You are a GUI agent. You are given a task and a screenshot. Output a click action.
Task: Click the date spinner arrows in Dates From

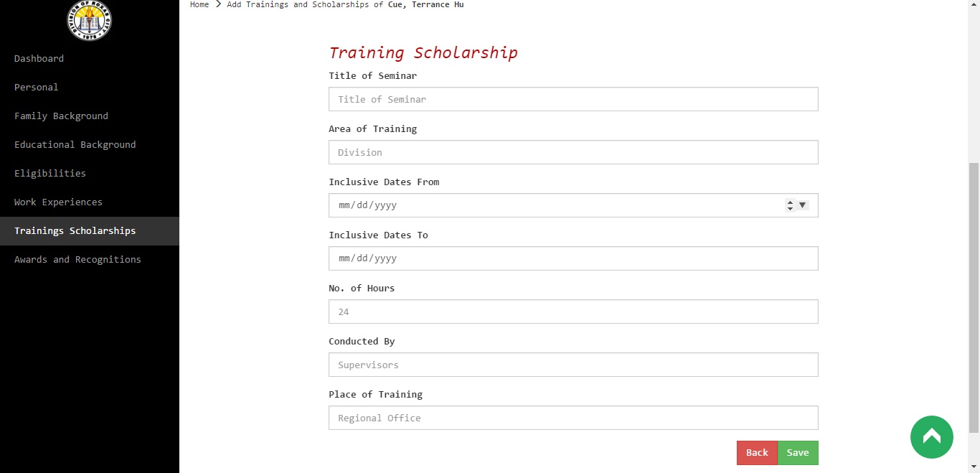click(790, 205)
